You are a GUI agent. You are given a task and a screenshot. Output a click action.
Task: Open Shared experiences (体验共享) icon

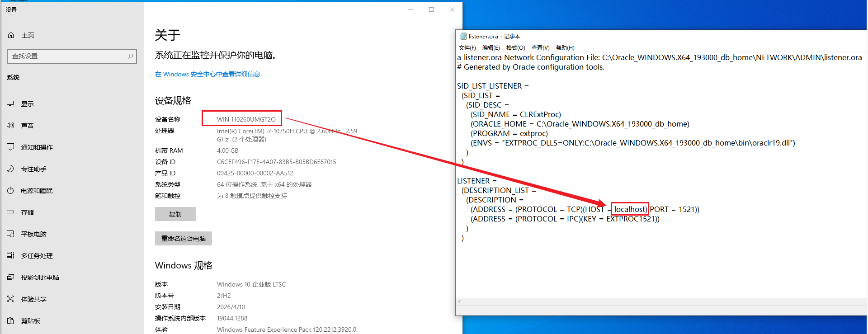point(10,299)
